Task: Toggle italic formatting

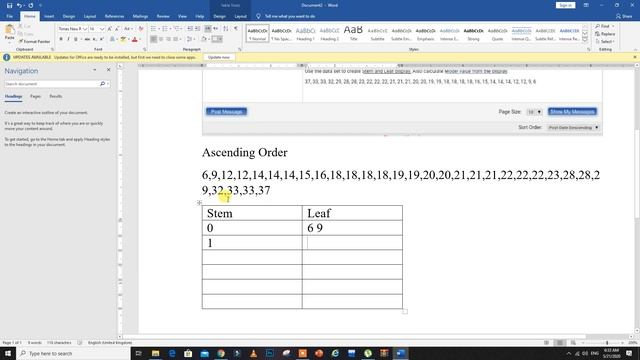Action: pos(68,39)
